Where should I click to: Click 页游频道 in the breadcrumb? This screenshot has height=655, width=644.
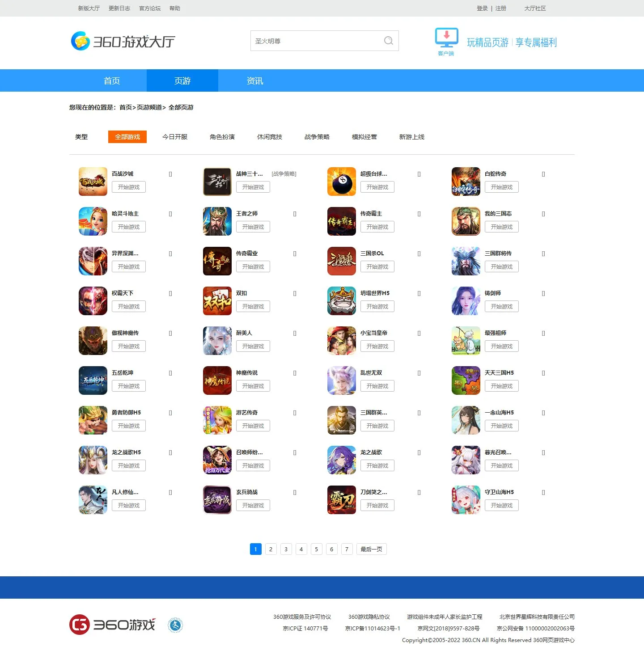[149, 107]
